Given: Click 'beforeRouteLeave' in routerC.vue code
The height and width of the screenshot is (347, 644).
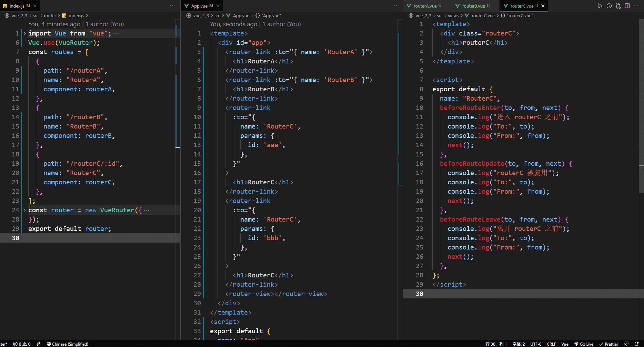Looking at the screenshot, I should tap(470, 220).
